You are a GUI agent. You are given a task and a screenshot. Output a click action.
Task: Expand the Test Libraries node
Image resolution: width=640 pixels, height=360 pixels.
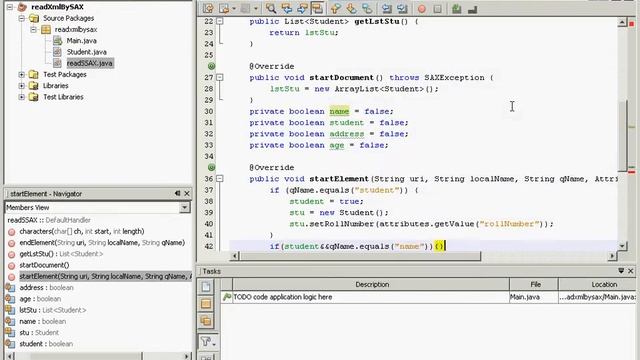[x=22, y=97]
